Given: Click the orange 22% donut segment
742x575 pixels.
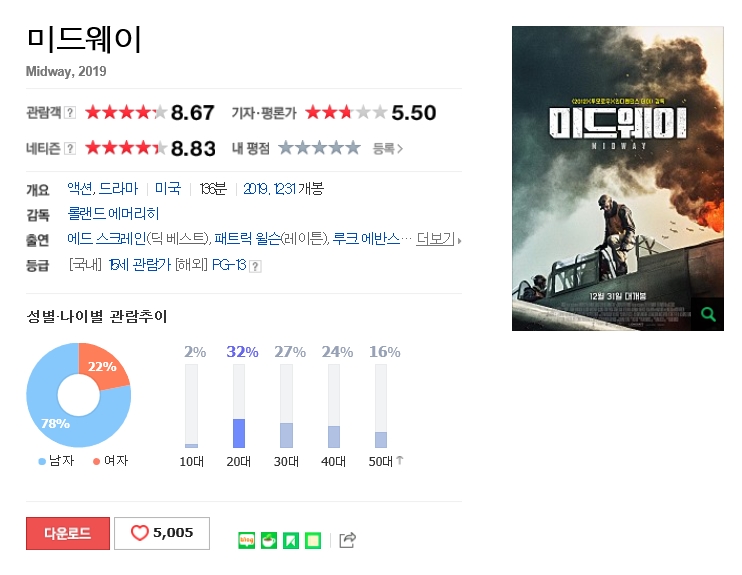Looking at the screenshot, I should point(103,366).
